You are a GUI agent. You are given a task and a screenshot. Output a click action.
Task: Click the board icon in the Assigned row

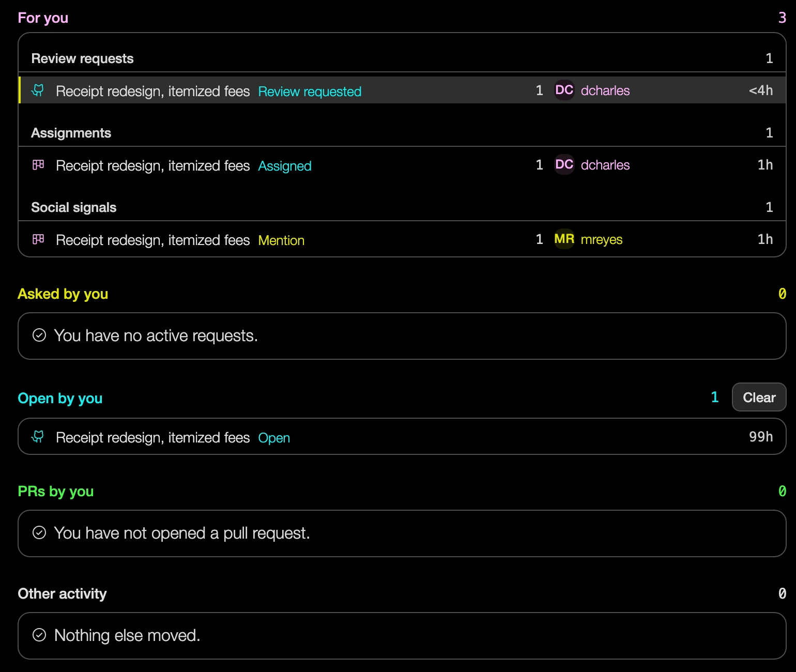(x=38, y=165)
